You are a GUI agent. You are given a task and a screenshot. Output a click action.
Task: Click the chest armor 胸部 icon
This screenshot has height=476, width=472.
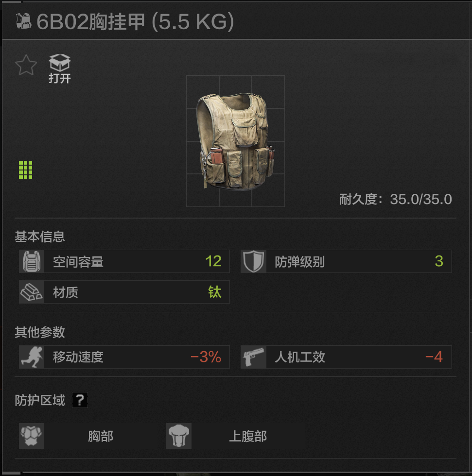coord(32,436)
